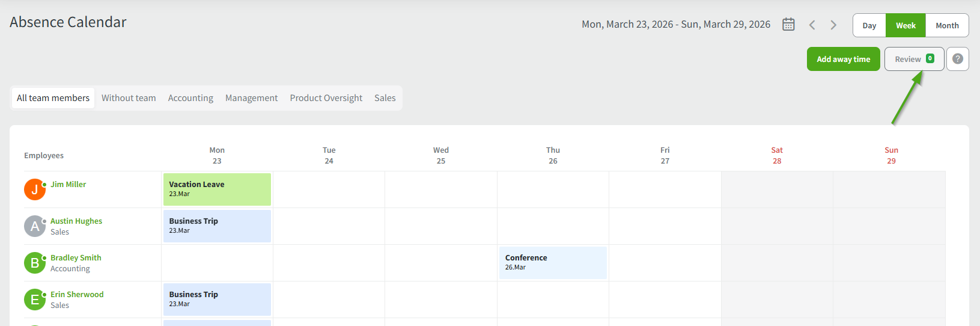Switch calendar to Day view
This screenshot has height=326, width=980.
869,26
